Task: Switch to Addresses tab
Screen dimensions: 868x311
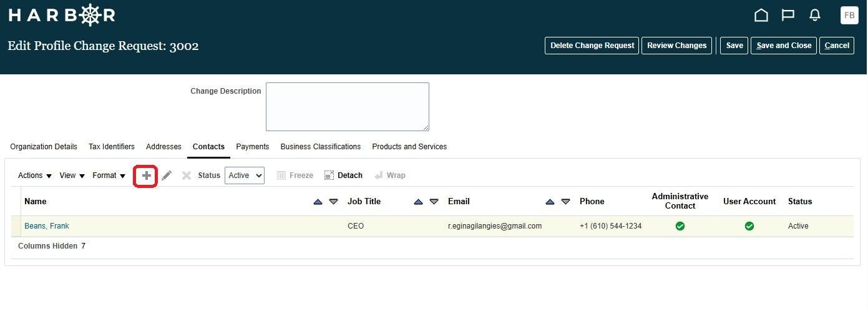Action: coord(163,147)
